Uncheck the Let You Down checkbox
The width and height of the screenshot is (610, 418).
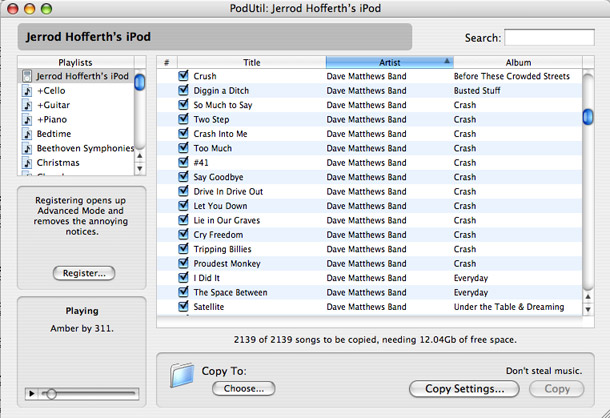click(183, 205)
